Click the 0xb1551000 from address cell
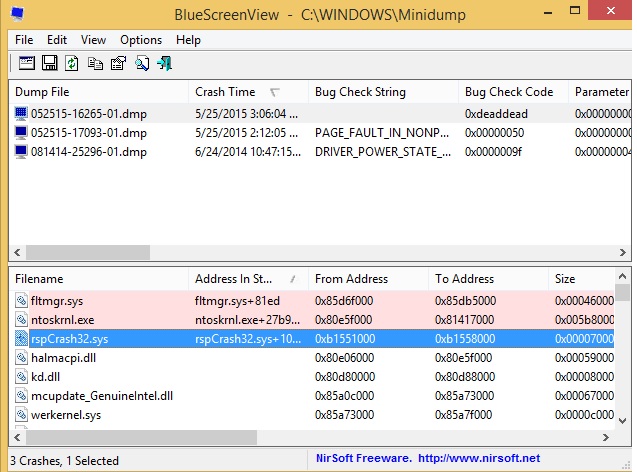 tap(345, 339)
